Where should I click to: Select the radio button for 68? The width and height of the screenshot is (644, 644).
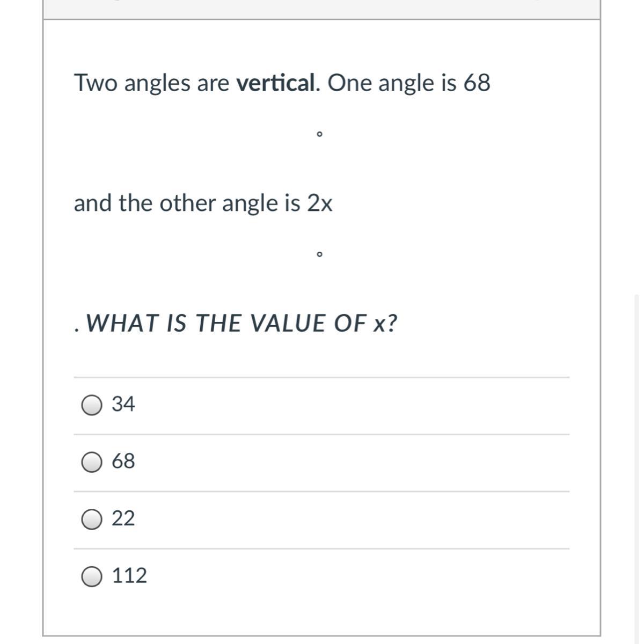pos(92,462)
